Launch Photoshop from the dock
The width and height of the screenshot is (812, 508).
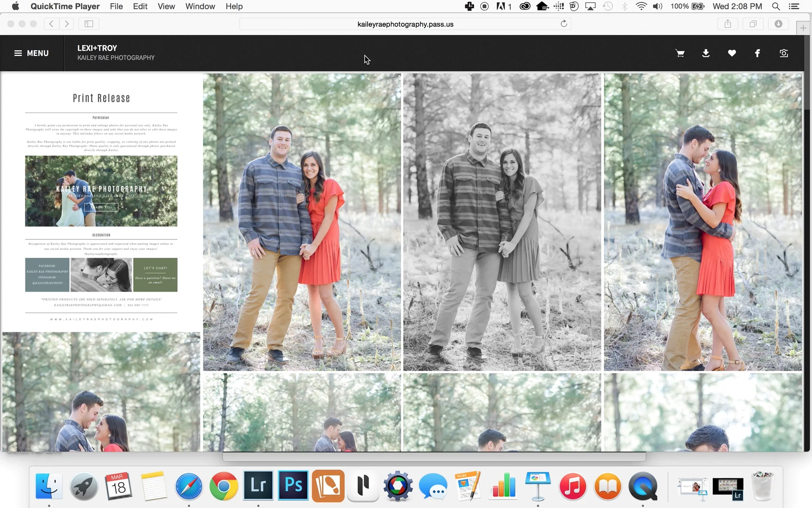tap(293, 485)
